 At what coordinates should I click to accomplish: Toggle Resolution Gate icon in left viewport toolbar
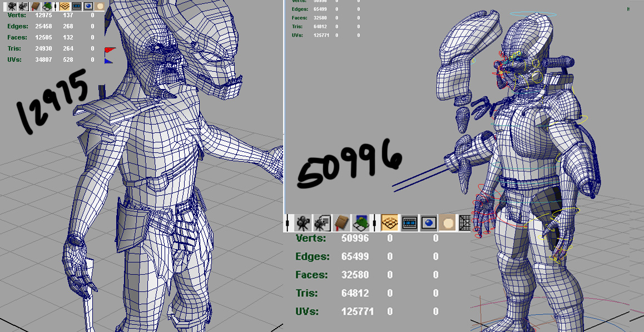tap(88, 7)
